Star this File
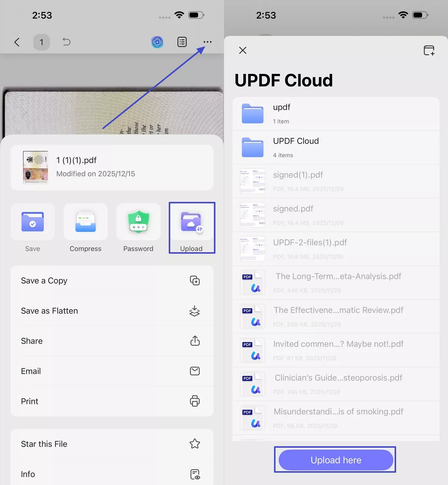 pos(112,444)
